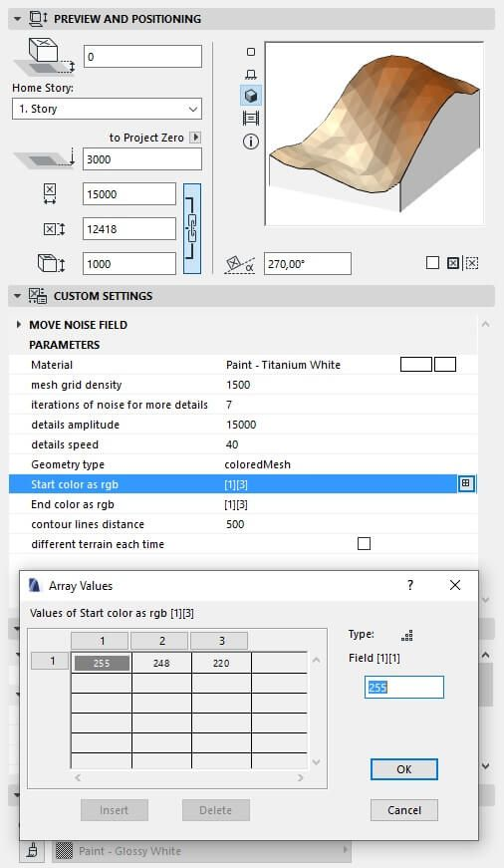Enable different terrain each time checkbox

(364, 543)
